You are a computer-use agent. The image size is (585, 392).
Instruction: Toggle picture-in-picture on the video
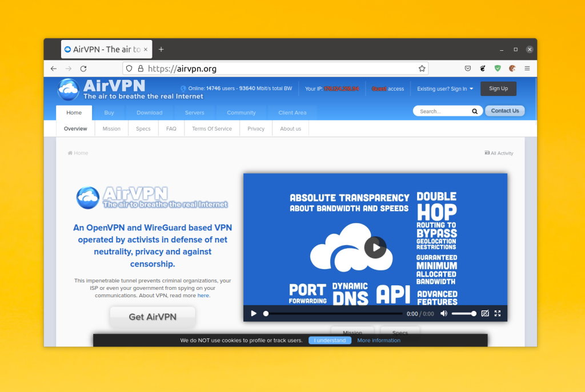click(484, 313)
